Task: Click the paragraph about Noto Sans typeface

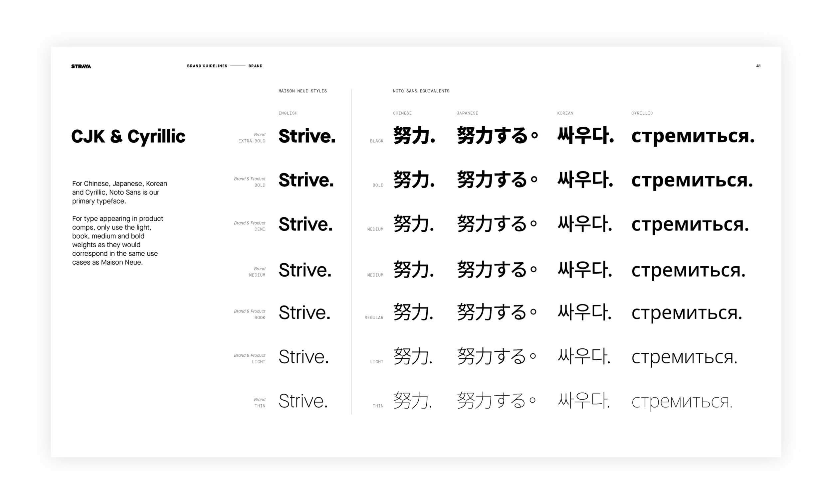Action: tap(119, 192)
